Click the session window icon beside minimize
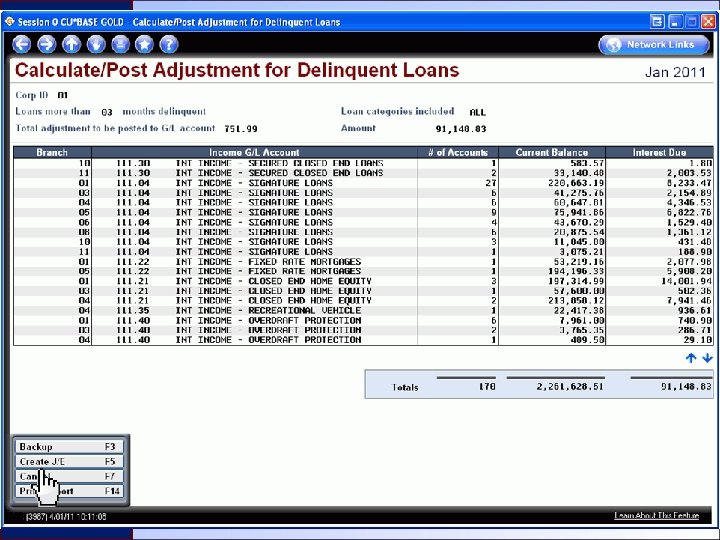 coord(657,22)
